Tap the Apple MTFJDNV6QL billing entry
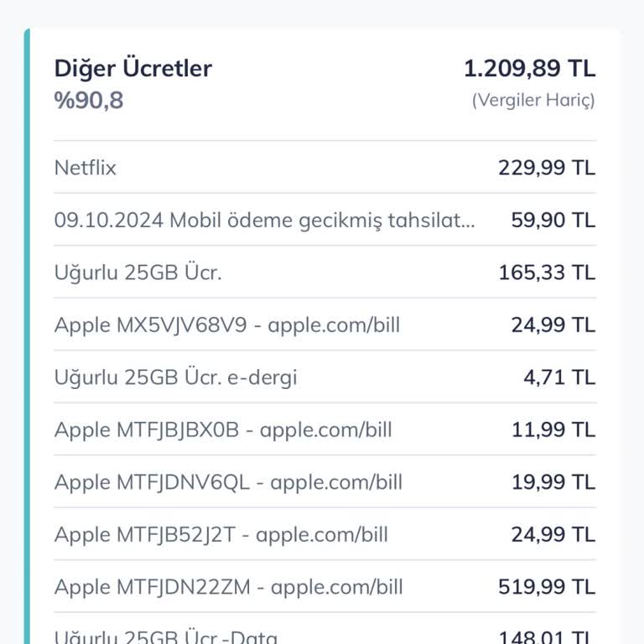The height and width of the screenshot is (644, 644). click(x=228, y=482)
